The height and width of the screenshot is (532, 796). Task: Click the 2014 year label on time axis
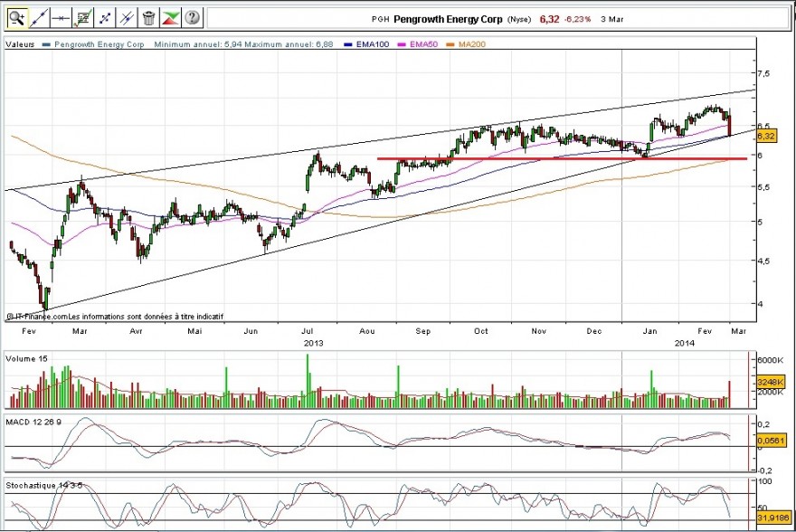click(x=684, y=343)
